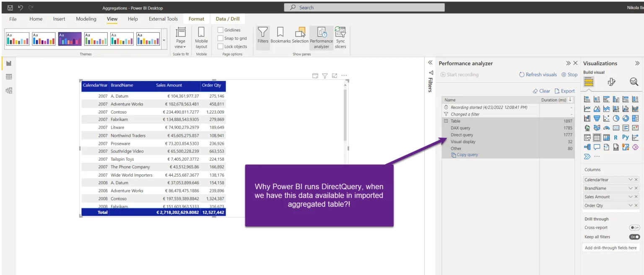644x275 pixels.
Task: Click Stop recording button
Action: click(x=569, y=75)
